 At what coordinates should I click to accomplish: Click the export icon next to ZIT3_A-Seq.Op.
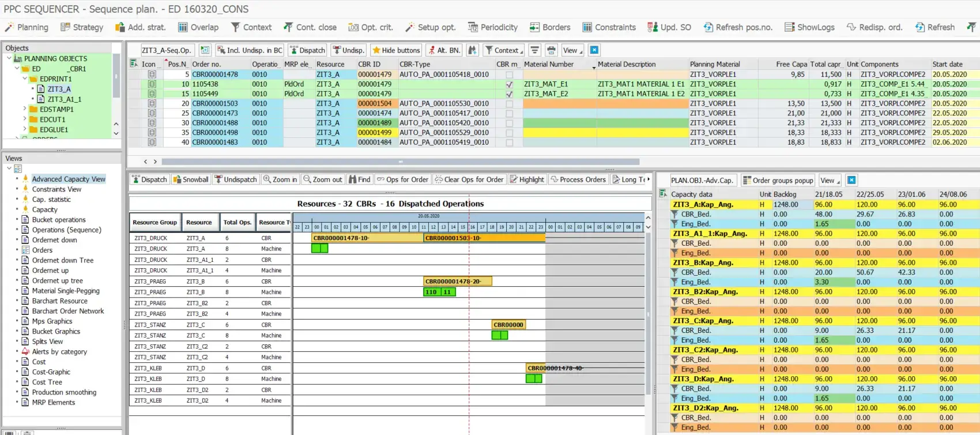click(x=205, y=50)
